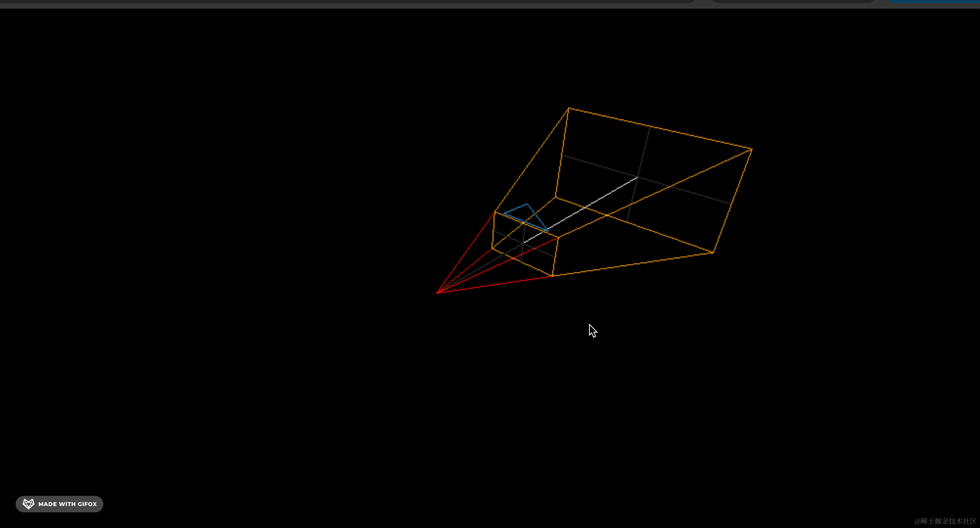The width and height of the screenshot is (980, 528).
Task: Click the blue triangle on the camera frustum
Action: 526,217
